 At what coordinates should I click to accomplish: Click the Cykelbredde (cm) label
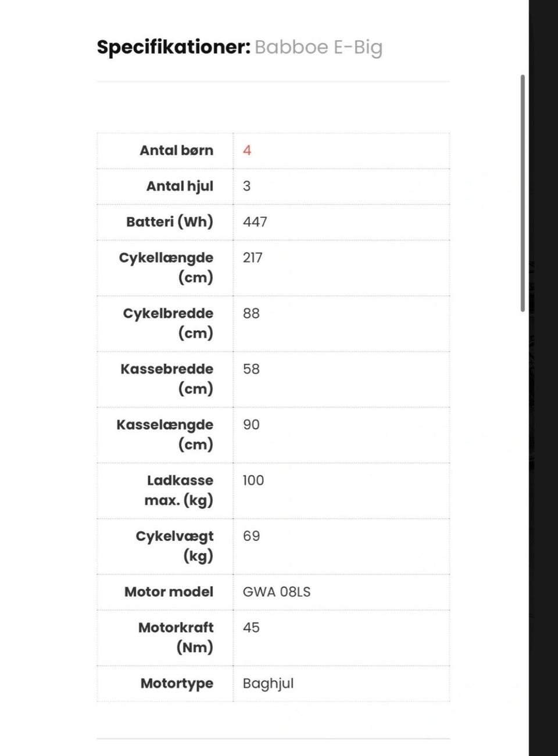pyautogui.click(x=168, y=323)
